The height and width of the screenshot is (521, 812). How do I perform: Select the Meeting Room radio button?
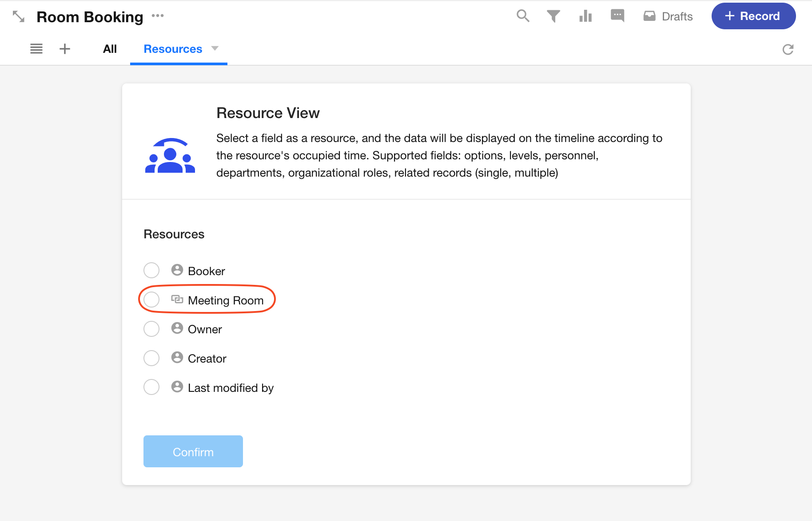click(151, 300)
